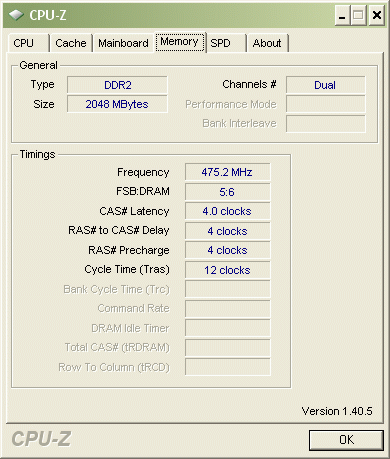The width and height of the screenshot is (390, 459).
Task: Click the 475.2 MHz frequency value
Action: [228, 172]
